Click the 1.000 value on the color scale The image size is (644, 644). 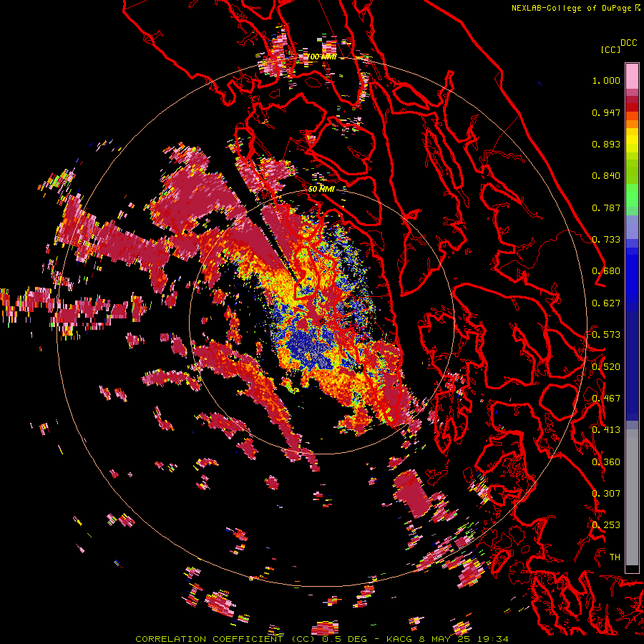(x=606, y=80)
